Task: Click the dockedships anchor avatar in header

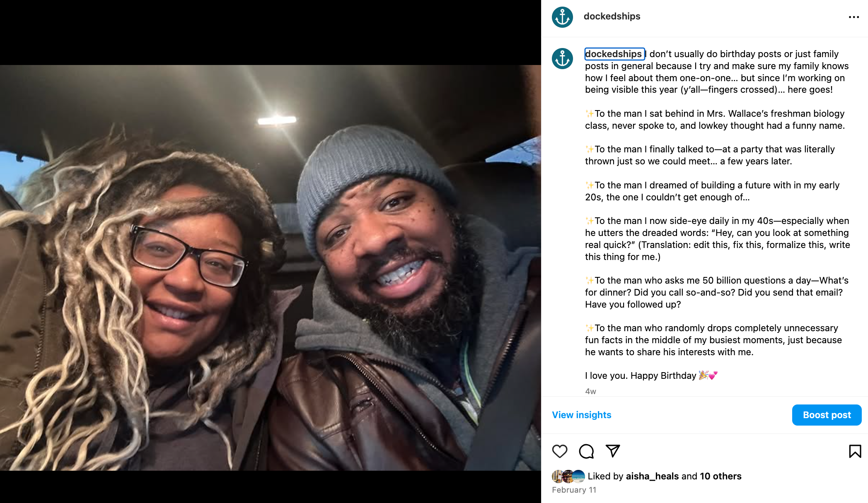Action: (x=562, y=17)
